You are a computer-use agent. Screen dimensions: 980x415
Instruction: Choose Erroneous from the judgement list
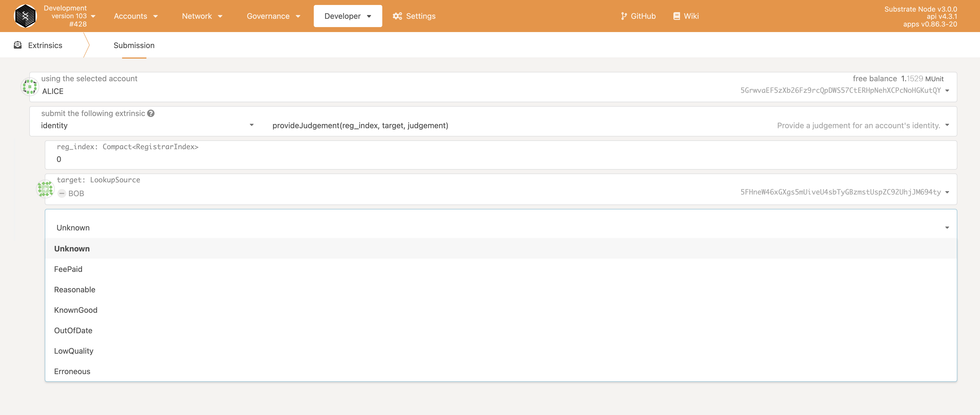[x=72, y=371]
